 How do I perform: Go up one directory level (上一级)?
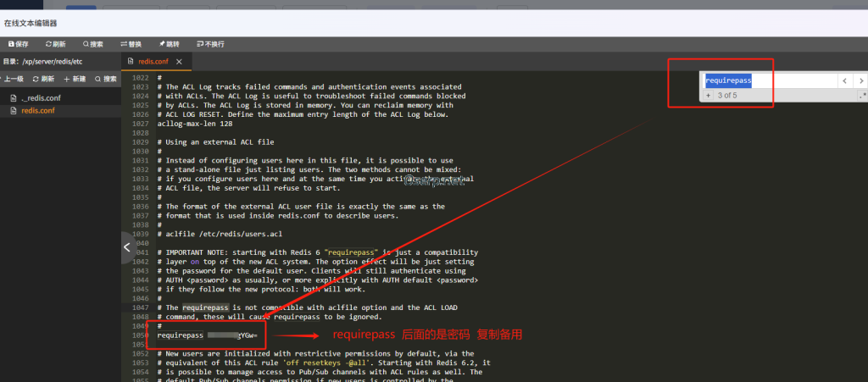(12, 79)
